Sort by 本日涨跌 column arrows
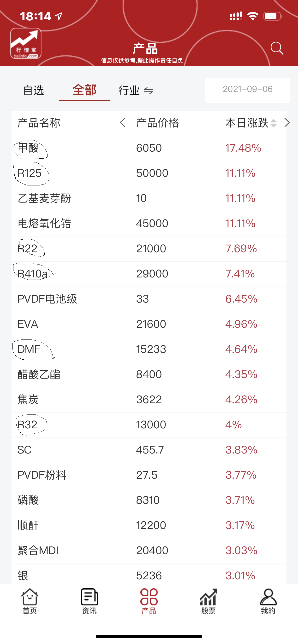This screenshot has width=298, height=644. point(274,123)
